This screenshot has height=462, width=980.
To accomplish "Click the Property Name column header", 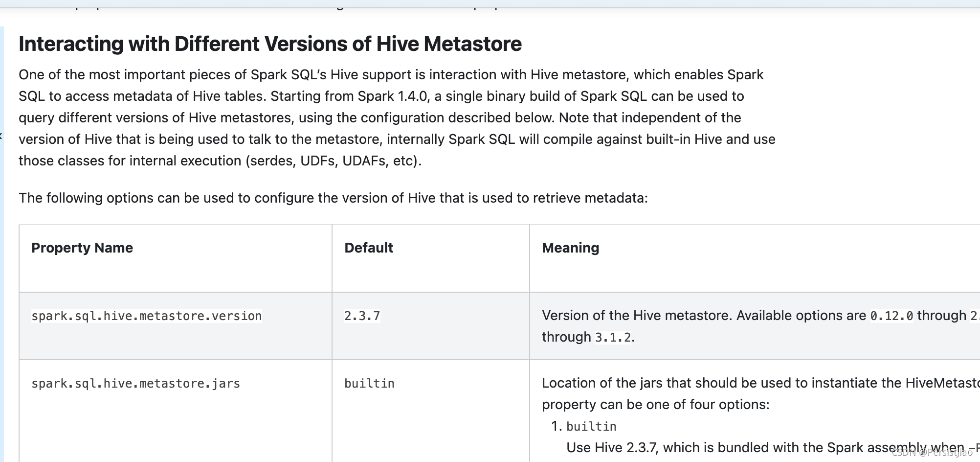I will tap(82, 248).
